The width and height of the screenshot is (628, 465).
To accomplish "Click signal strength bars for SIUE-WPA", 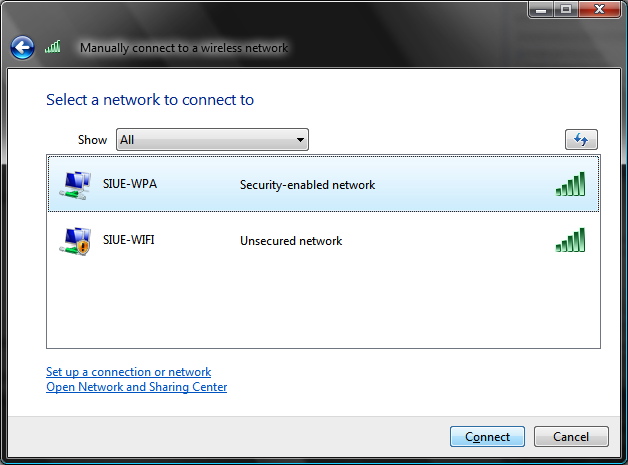I will 570,184.
